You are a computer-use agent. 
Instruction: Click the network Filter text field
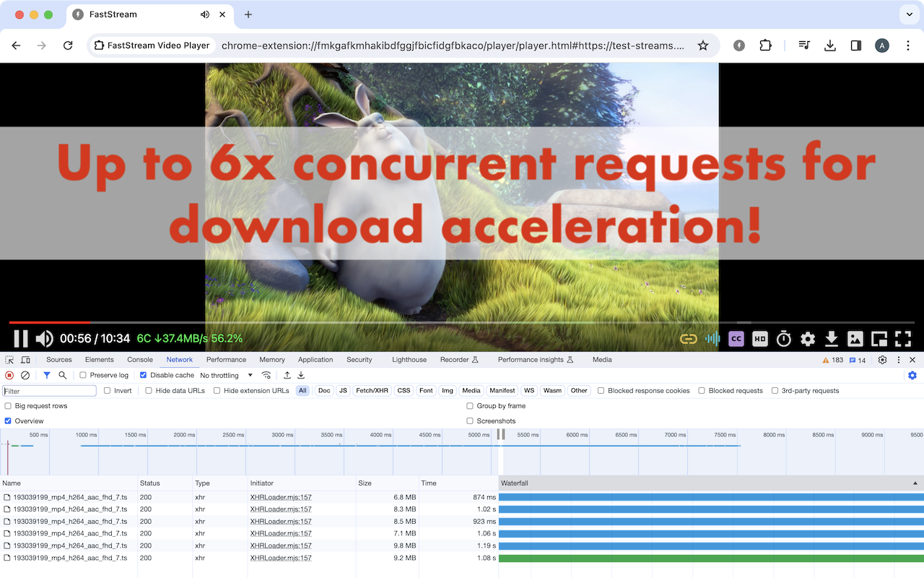[49, 391]
